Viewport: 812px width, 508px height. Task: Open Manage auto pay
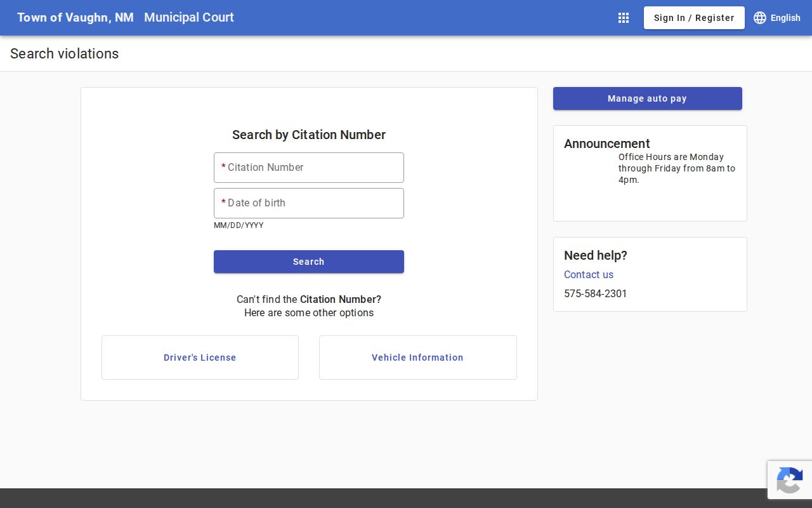pyautogui.click(x=648, y=98)
